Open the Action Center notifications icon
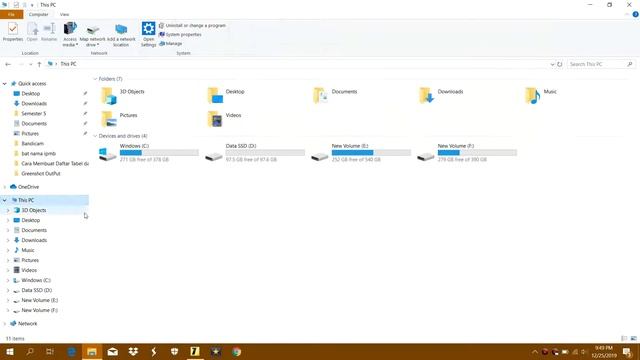The image size is (640, 360). (627, 352)
